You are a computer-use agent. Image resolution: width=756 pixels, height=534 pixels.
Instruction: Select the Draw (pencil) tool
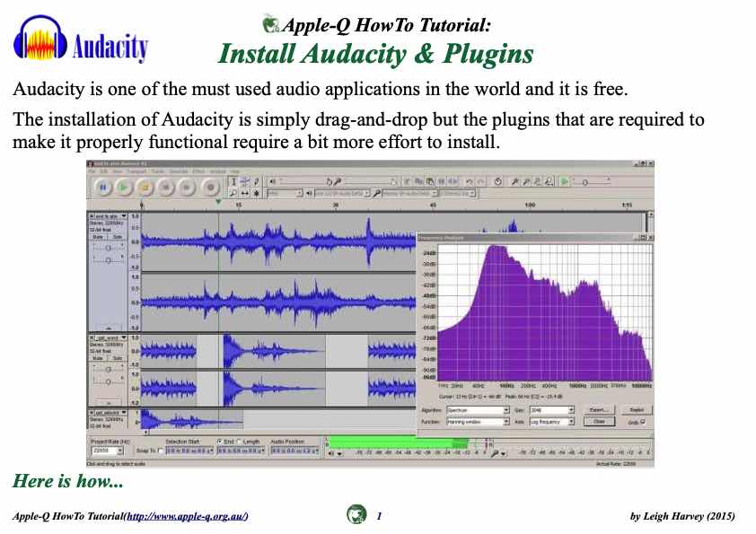pos(256,181)
